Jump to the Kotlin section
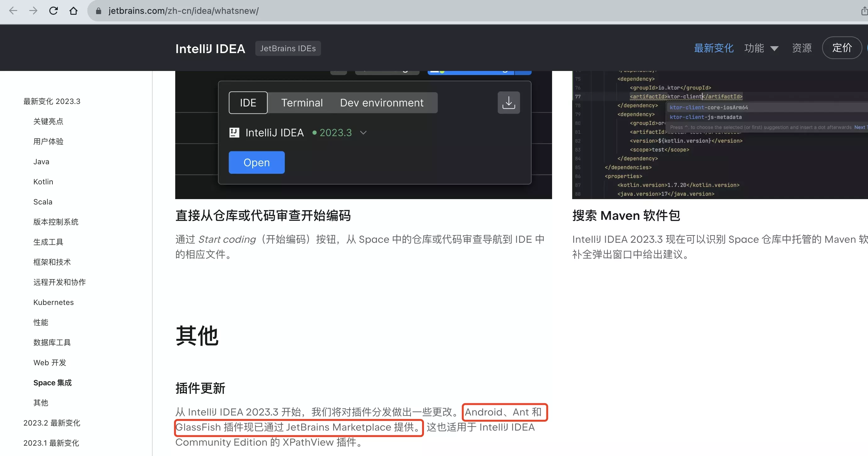Viewport: 868px width, 456px height. (43, 182)
